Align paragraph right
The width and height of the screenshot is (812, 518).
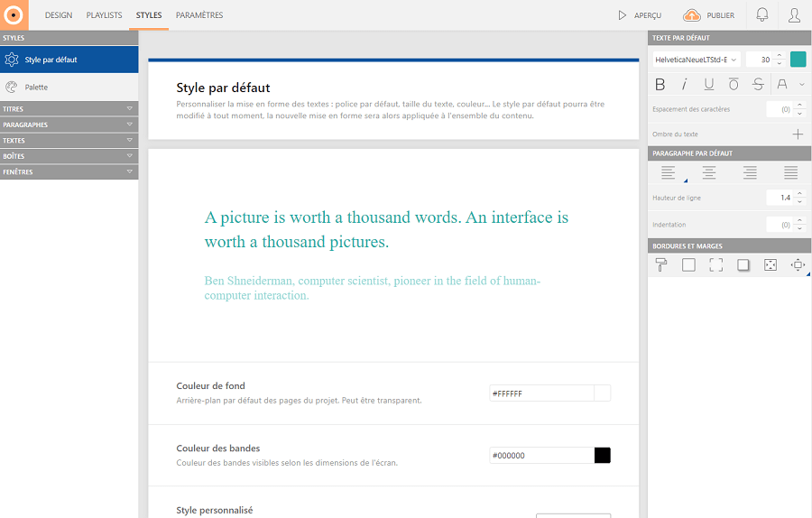[x=750, y=172]
